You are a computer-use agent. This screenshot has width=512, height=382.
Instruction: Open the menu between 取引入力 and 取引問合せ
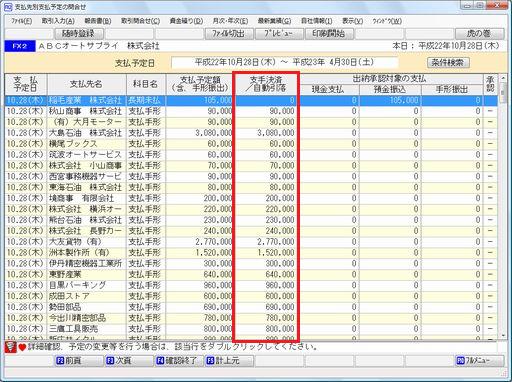(98, 21)
